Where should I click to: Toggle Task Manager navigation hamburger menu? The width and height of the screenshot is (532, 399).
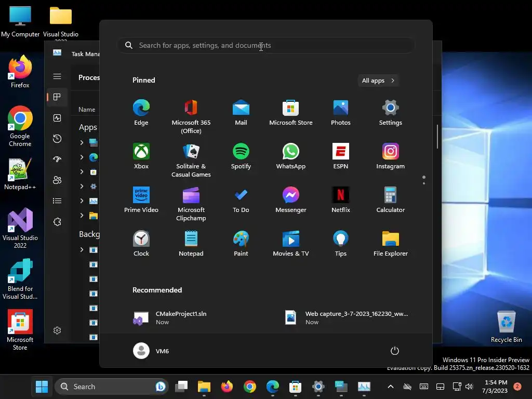click(57, 76)
